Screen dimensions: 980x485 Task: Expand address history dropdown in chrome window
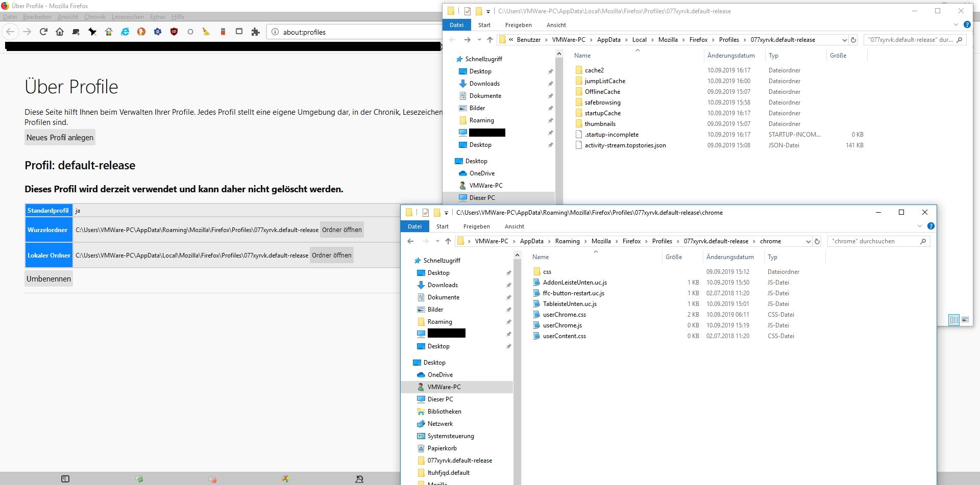pyautogui.click(x=808, y=241)
